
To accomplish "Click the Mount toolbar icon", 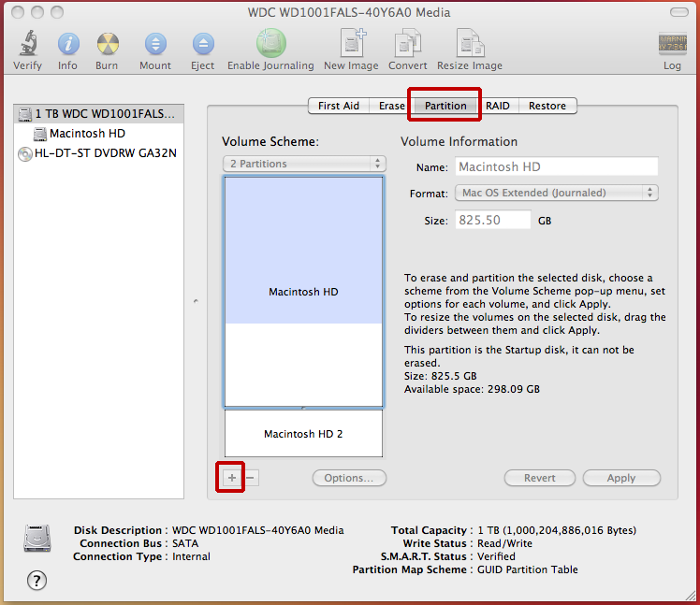I will point(155,44).
